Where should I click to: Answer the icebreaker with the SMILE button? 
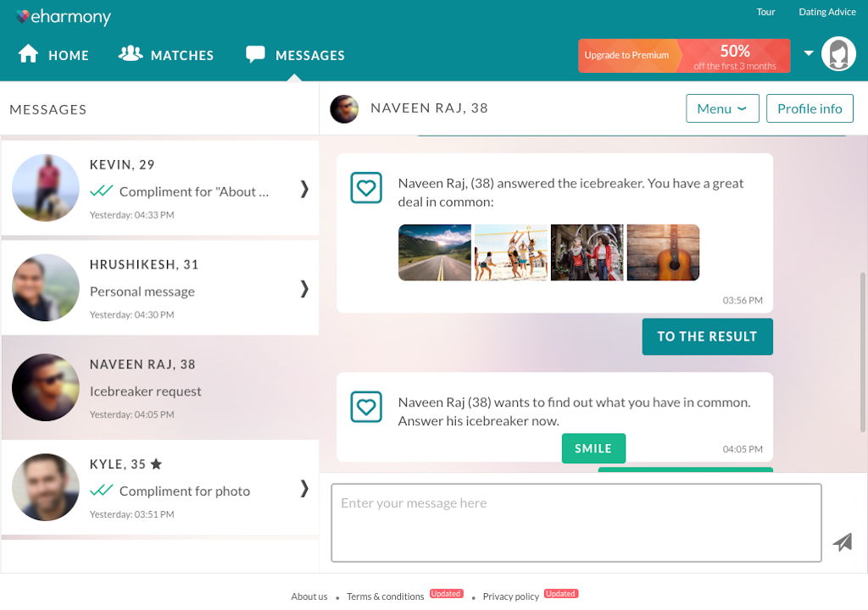pos(593,448)
